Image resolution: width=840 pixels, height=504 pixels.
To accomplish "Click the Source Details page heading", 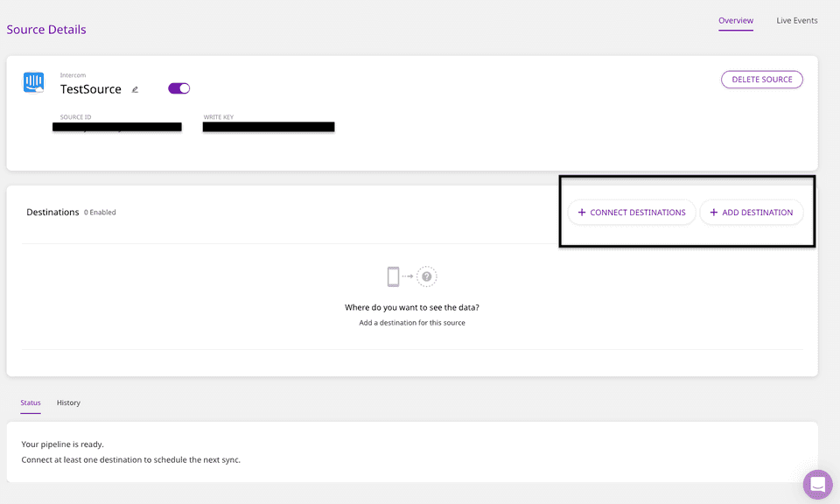I will tap(46, 30).
